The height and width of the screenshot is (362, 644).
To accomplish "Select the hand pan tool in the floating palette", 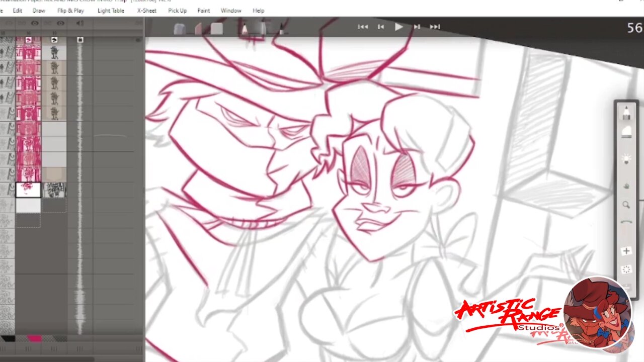I will coord(626,186).
